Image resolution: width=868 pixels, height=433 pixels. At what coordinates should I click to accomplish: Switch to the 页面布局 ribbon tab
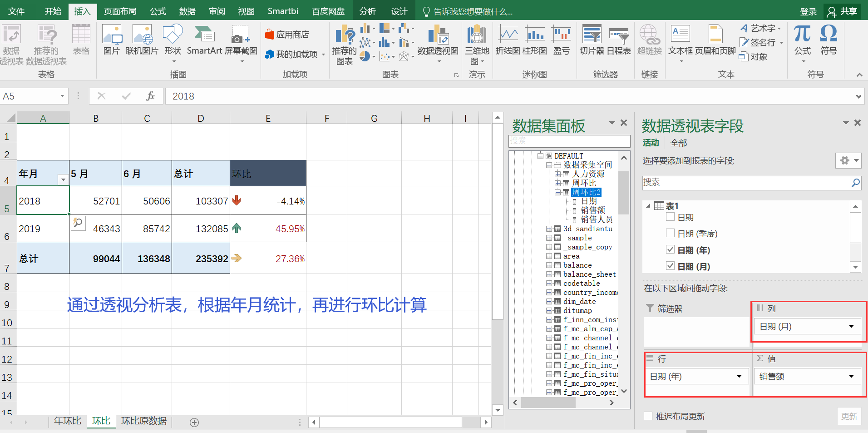point(120,11)
